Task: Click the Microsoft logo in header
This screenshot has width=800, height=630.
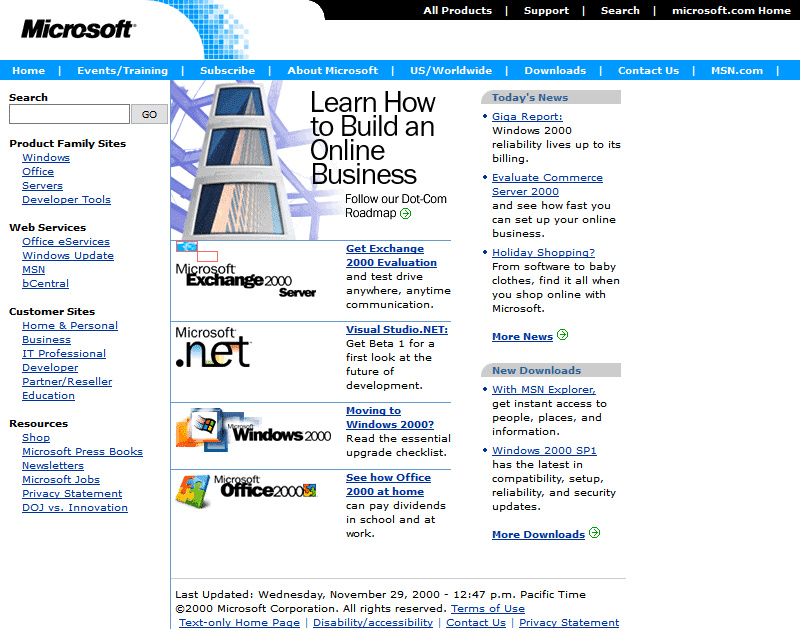Action: coord(78,29)
